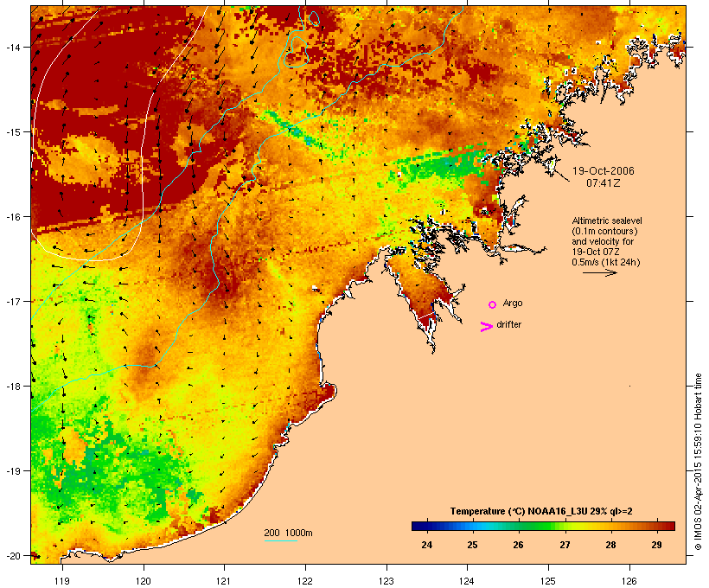Image resolution: width=709 pixels, height=588 pixels.
Task: Click the '0.5m/s (1kt 24h)' caption line
Action: 606,262
